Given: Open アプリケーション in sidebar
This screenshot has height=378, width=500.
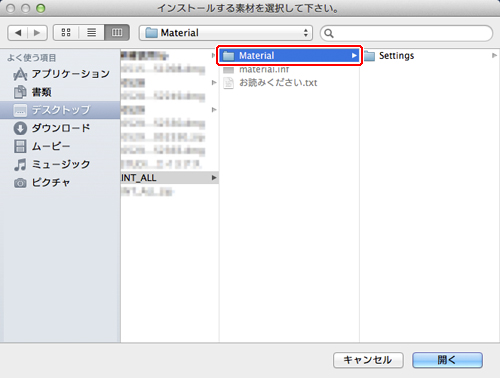Looking at the screenshot, I should click(61, 74).
